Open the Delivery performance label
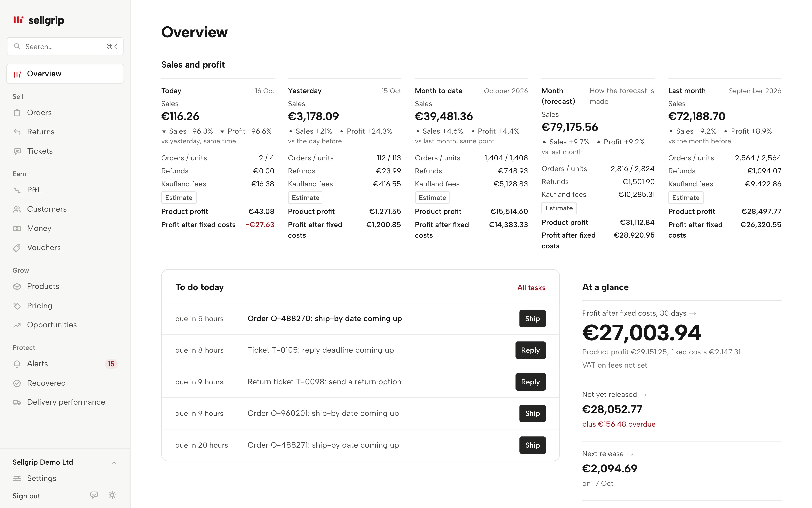This screenshot has width=812, height=508. pos(66,402)
